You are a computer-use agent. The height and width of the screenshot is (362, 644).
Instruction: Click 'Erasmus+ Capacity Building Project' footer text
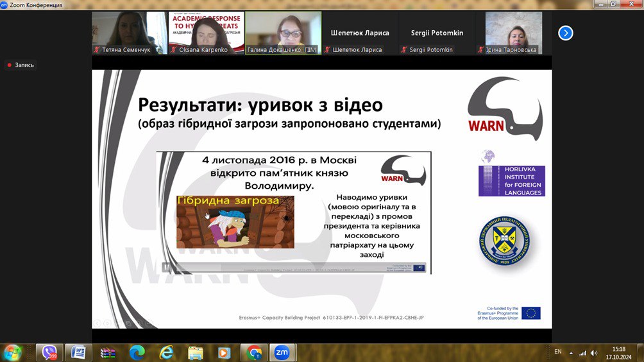[331, 318]
